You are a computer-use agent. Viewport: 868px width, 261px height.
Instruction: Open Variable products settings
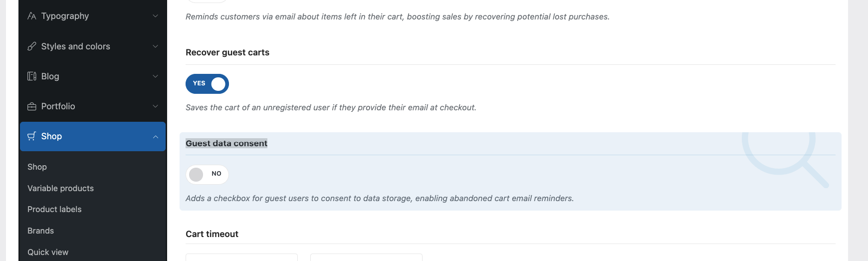60,188
